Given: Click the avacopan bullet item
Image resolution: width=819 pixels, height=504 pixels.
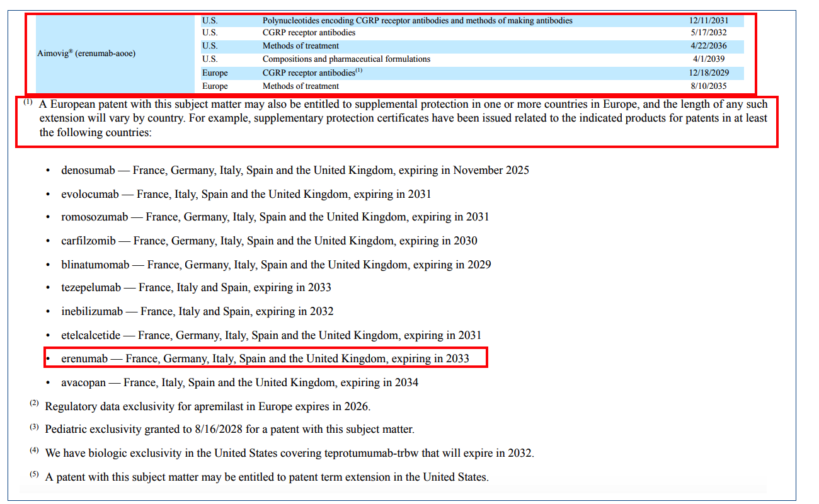Looking at the screenshot, I should [x=239, y=382].
